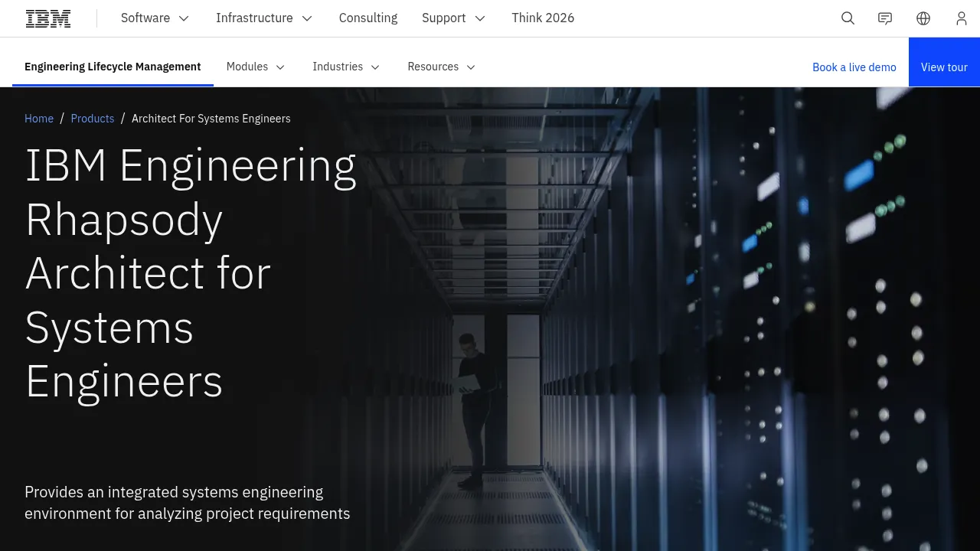980x551 pixels.
Task: Open the search icon
Action: [848, 18]
